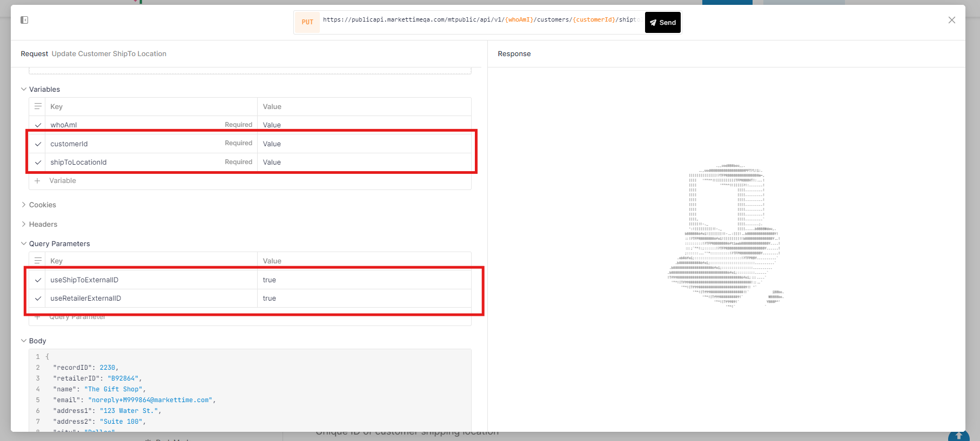
Task: Click the customerId key name
Action: (x=69, y=144)
